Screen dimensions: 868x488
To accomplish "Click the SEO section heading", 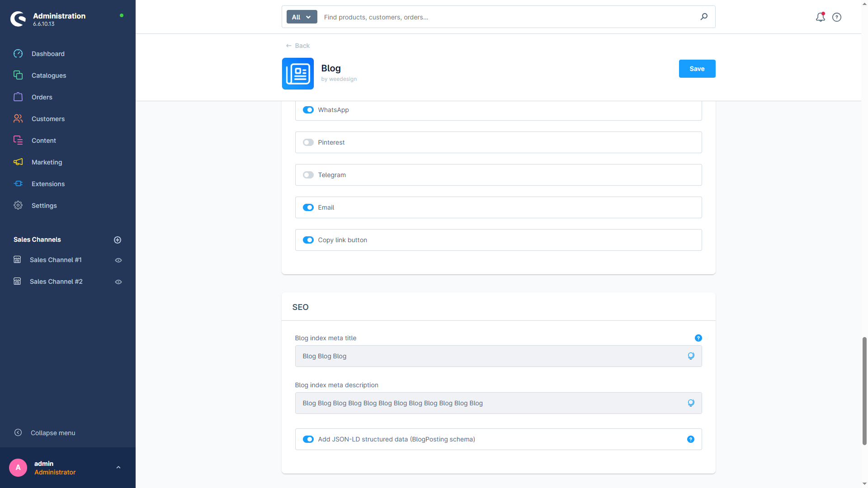I will pyautogui.click(x=300, y=307).
